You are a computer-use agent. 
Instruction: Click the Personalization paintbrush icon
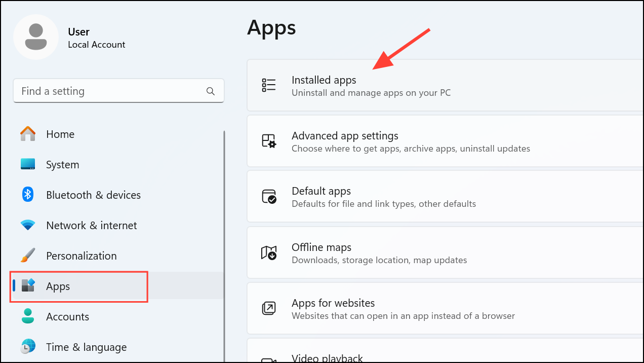(28, 256)
